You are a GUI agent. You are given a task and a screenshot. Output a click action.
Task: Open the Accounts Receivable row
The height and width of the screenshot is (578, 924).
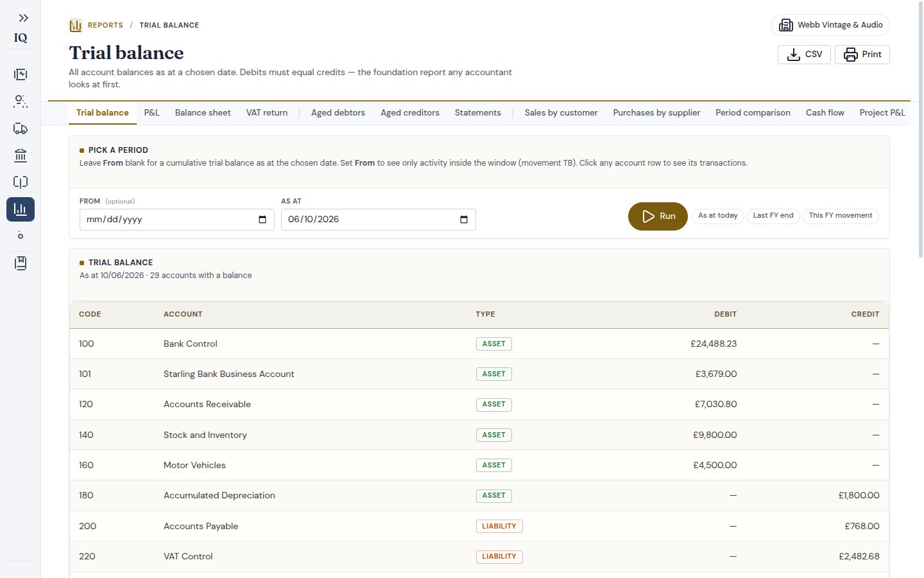point(479,405)
